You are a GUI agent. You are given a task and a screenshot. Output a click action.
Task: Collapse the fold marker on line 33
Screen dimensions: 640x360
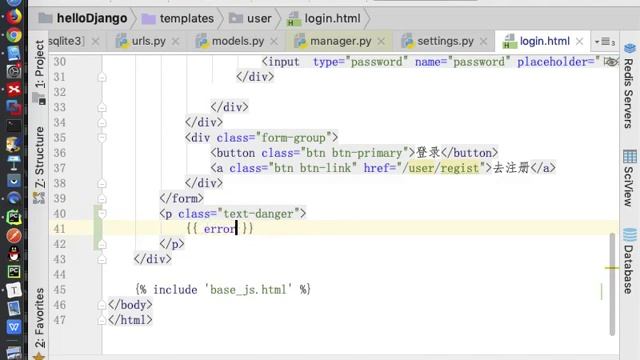[102, 107]
